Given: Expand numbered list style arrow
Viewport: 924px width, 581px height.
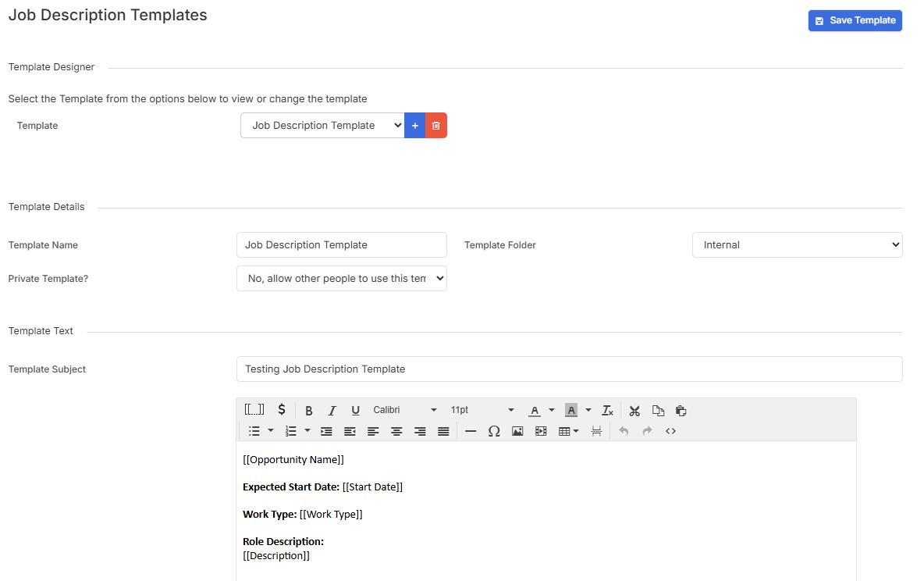Looking at the screenshot, I should click(x=307, y=430).
